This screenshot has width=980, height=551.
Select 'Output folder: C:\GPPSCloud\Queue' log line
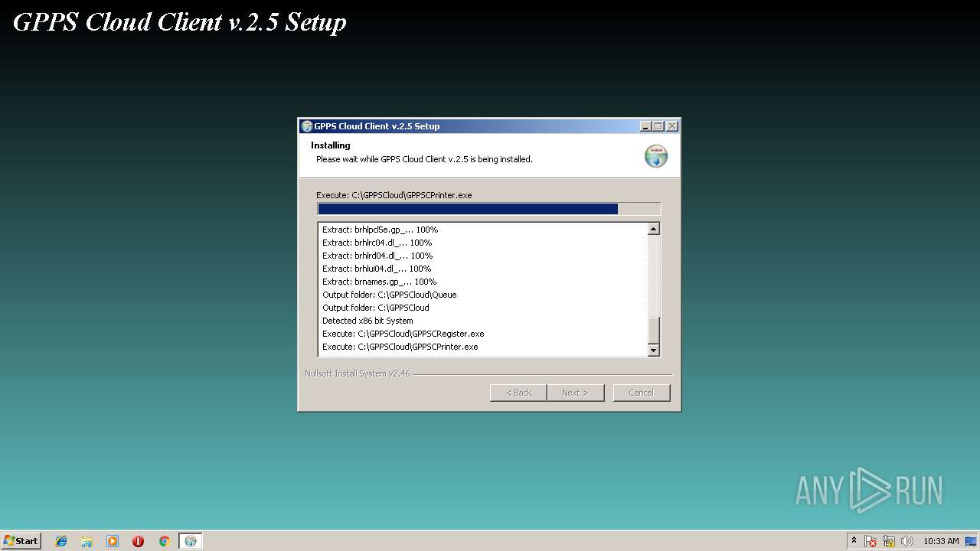389,295
